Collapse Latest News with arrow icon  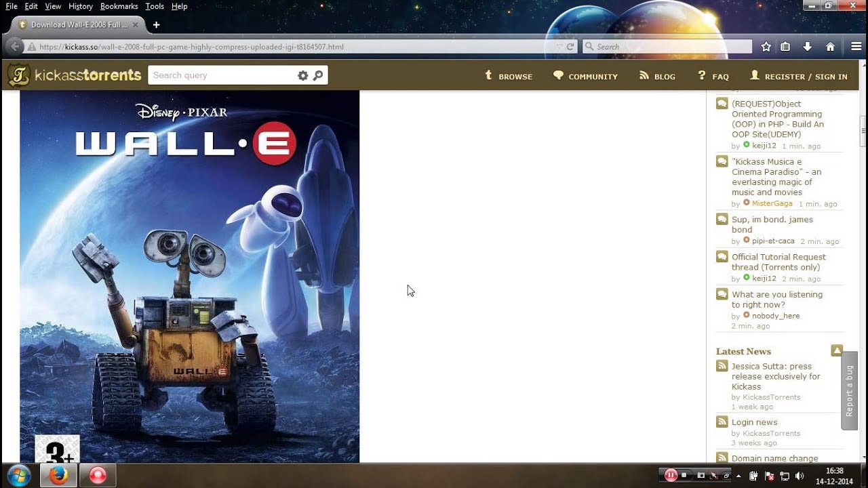tap(837, 350)
